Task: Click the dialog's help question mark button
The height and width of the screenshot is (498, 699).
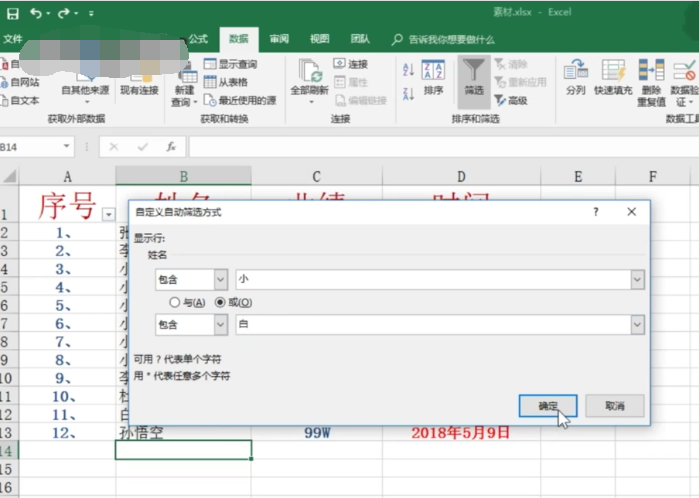Action: pyautogui.click(x=596, y=212)
